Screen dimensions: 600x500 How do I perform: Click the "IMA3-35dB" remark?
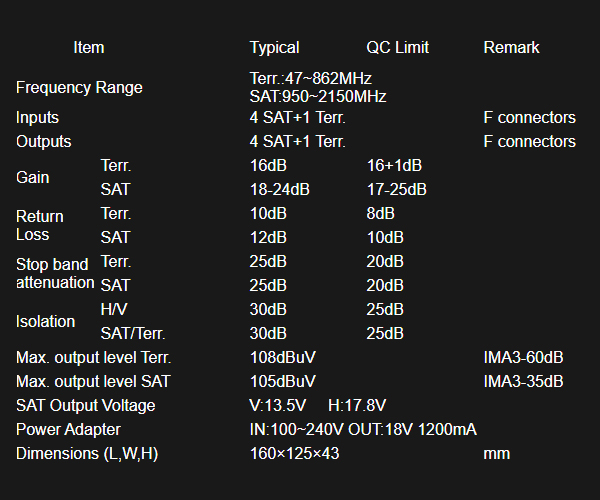point(523,381)
